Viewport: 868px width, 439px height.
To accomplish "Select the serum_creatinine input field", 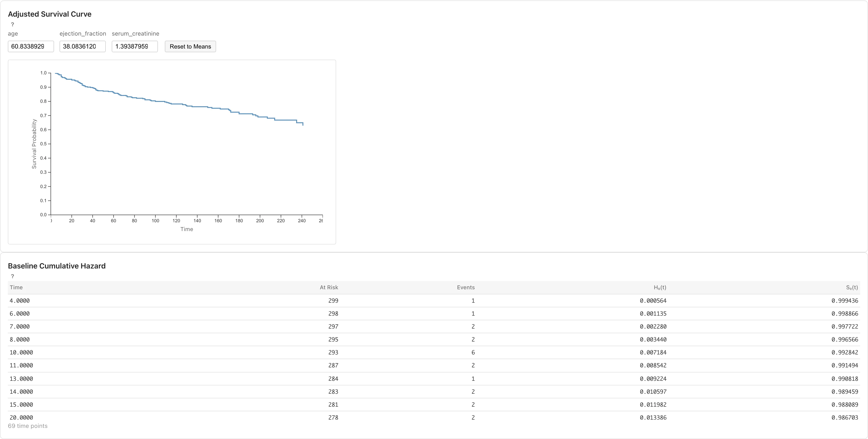I will click(x=135, y=46).
